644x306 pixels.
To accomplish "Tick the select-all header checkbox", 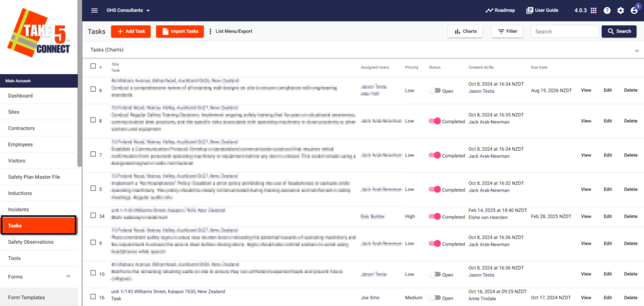I will tap(93, 66).
